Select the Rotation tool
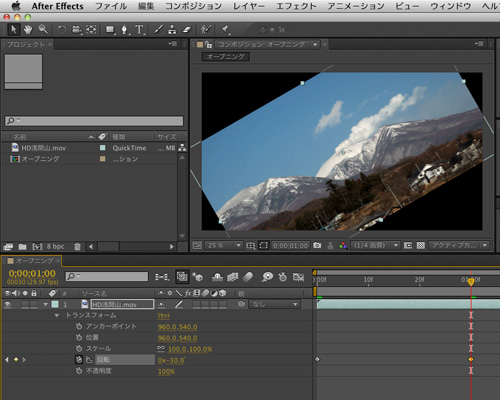 [62, 30]
